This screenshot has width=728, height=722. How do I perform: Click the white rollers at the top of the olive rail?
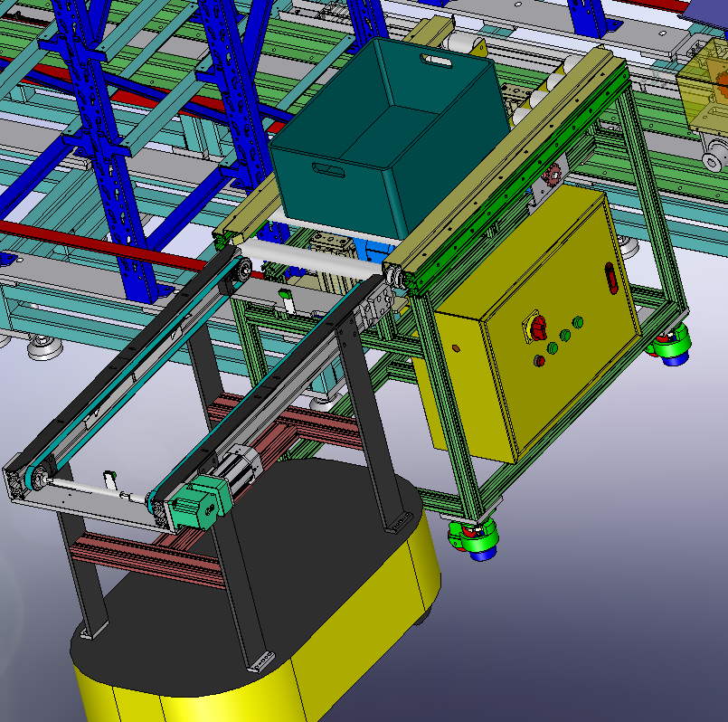pyautogui.click(x=544, y=90)
